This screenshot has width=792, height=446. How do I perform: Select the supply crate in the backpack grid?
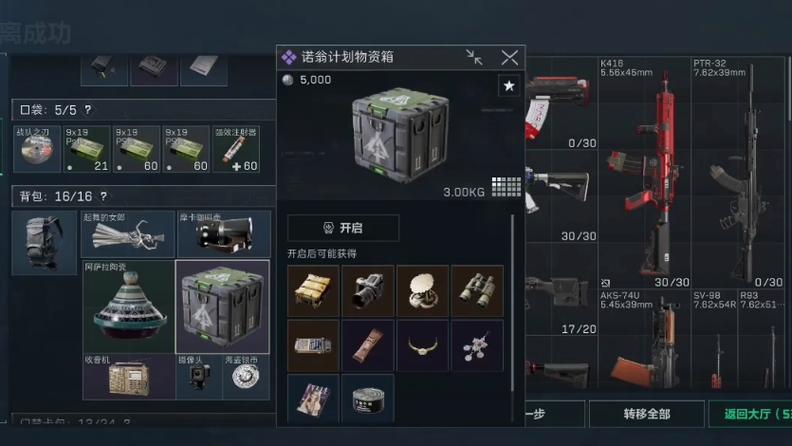pyautogui.click(x=222, y=306)
